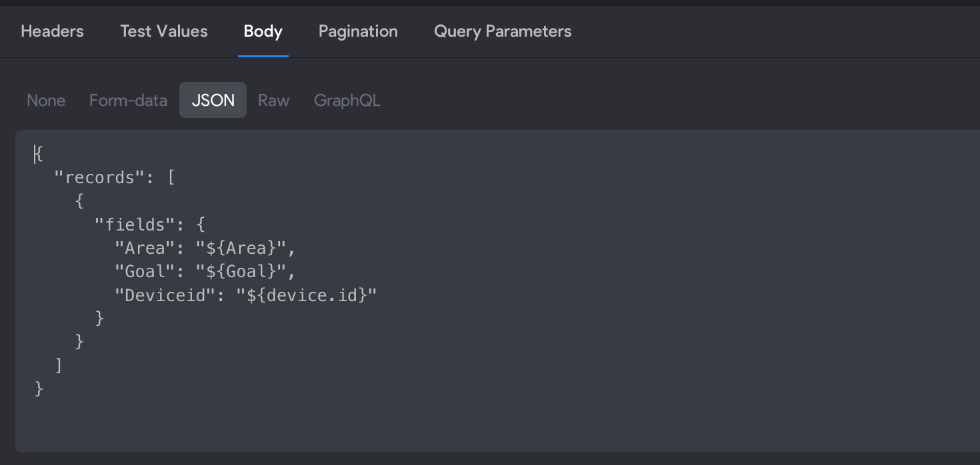Open the Headers tab
The image size is (980, 465).
52,31
